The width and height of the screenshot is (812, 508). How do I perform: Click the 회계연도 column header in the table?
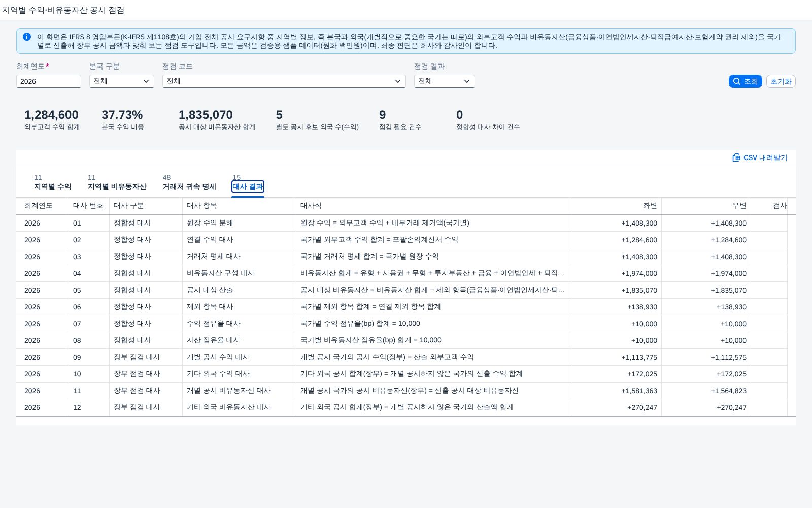click(x=43, y=206)
